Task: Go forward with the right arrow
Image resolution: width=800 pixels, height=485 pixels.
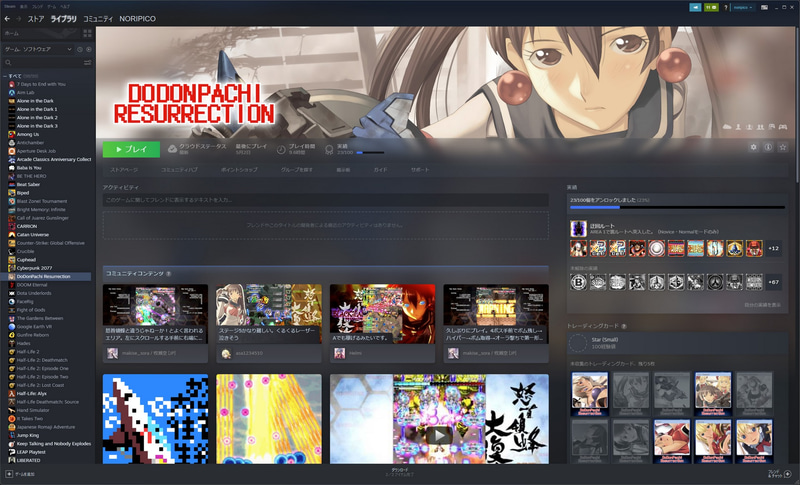Action: click(x=19, y=19)
